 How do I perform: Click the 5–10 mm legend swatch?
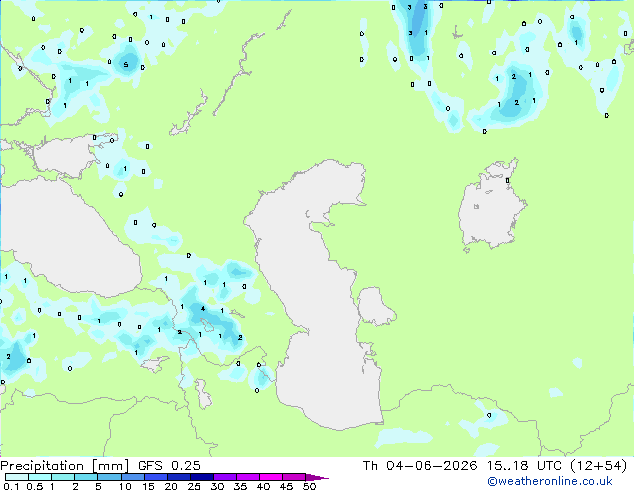coord(109,477)
